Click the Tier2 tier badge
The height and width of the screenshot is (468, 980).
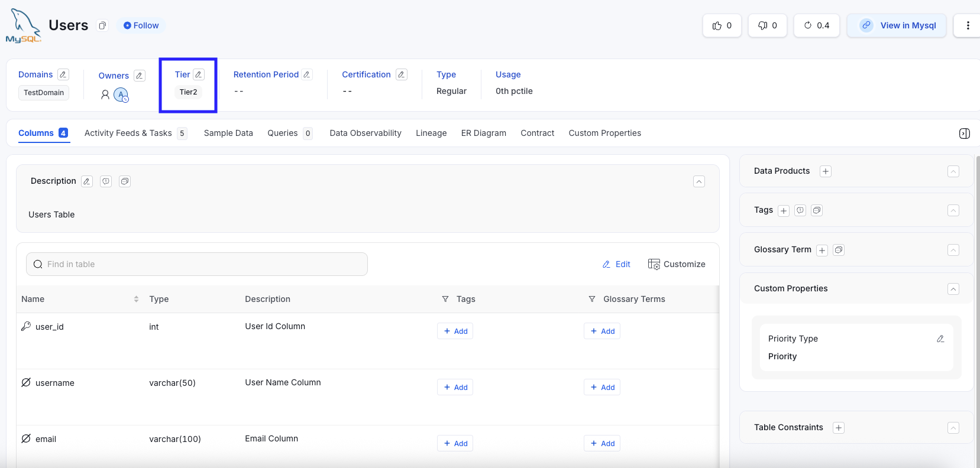pos(188,92)
